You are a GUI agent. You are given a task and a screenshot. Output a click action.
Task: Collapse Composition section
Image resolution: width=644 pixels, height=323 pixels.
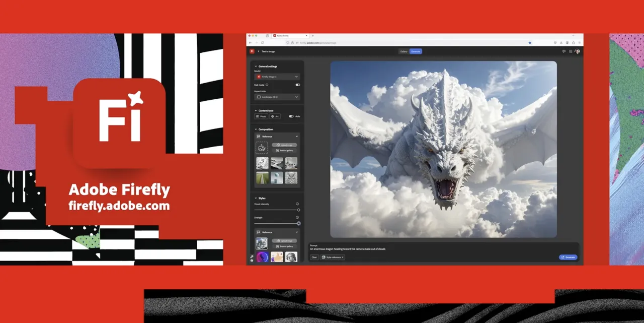[x=256, y=130]
